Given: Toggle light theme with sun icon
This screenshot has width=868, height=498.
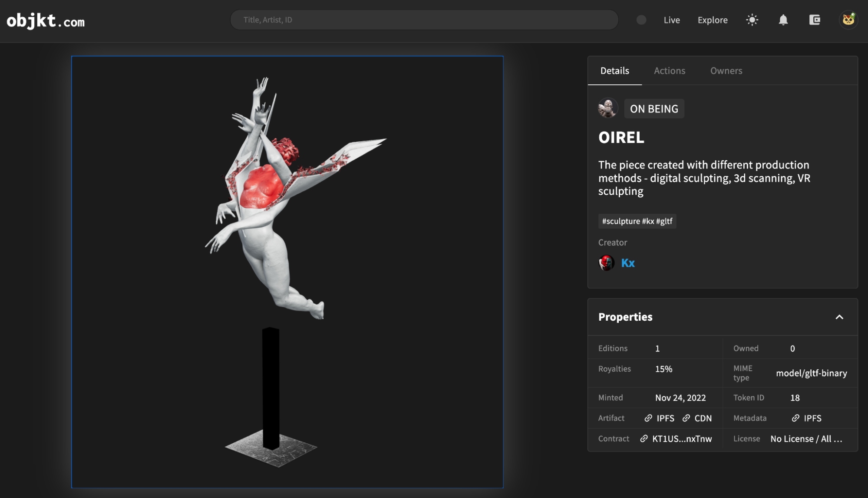Looking at the screenshot, I should point(752,20).
